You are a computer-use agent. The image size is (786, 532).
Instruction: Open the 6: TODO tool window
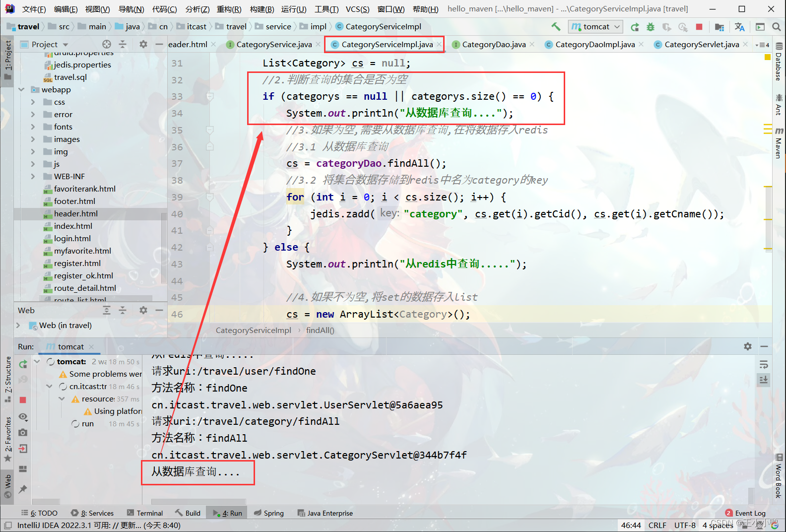[40, 513]
